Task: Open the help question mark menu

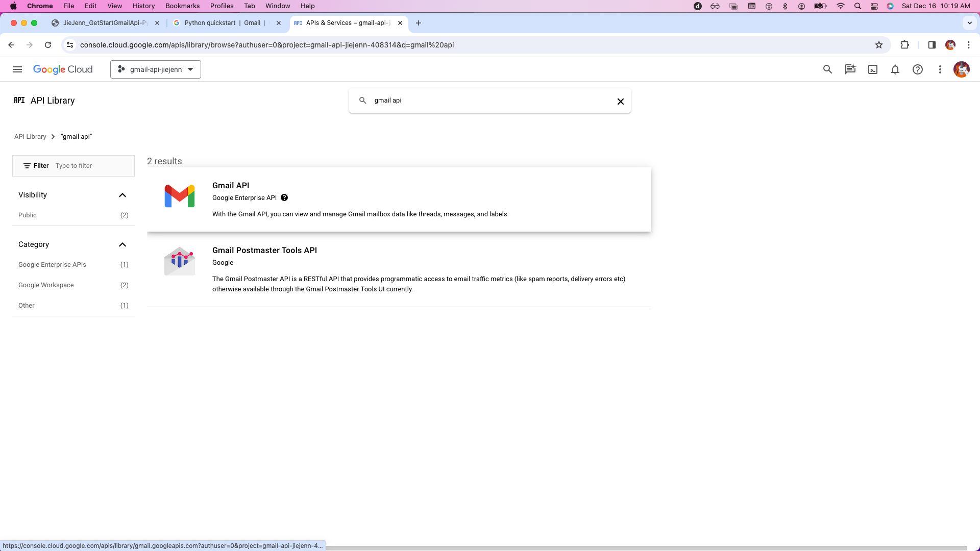Action: [x=918, y=69]
